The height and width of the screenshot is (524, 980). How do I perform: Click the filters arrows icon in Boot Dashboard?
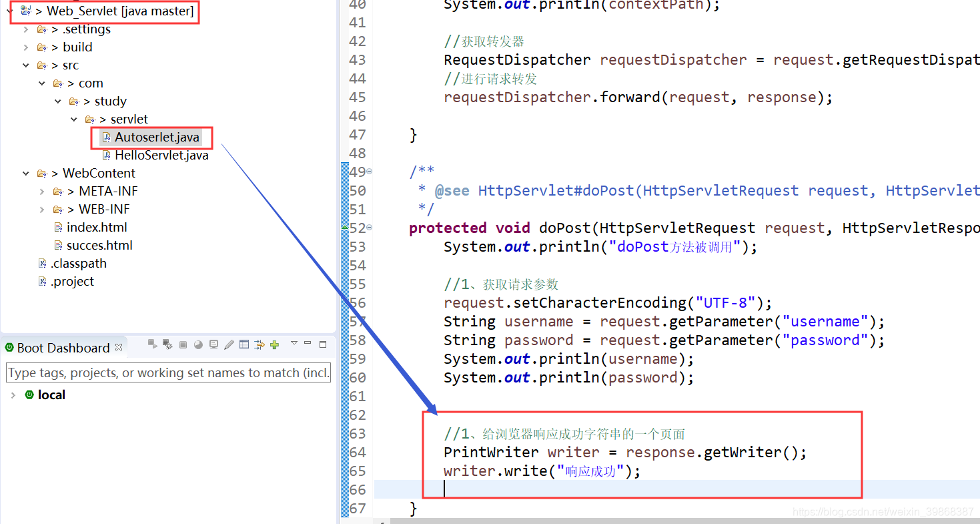[x=260, y=345]
